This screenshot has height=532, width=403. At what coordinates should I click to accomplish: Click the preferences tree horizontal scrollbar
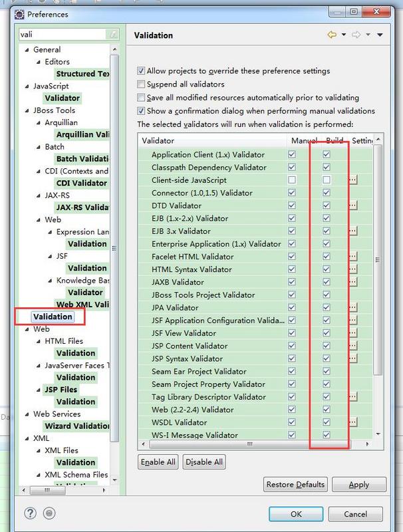pos(47,490)
